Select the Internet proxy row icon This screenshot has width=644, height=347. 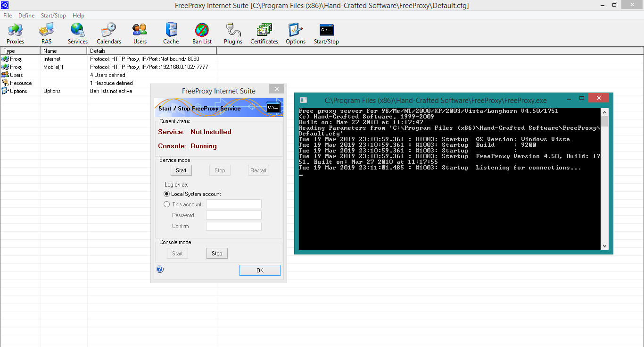(x=5, y=59)
